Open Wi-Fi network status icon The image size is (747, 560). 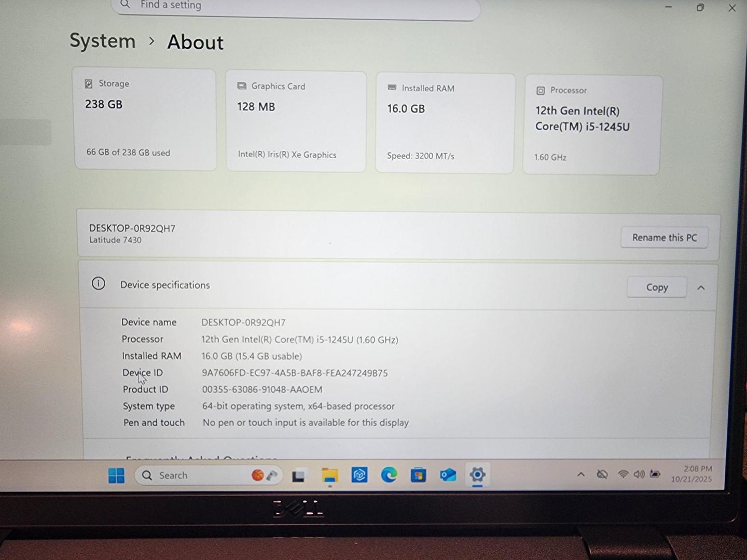click(623, 474)
